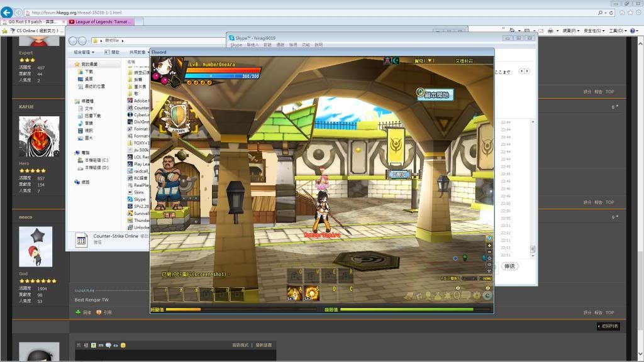Screen dimensions: 644x362
Task: Open 共用對象 dropdown in Explorer toolbar
Action: coord(139,52)
